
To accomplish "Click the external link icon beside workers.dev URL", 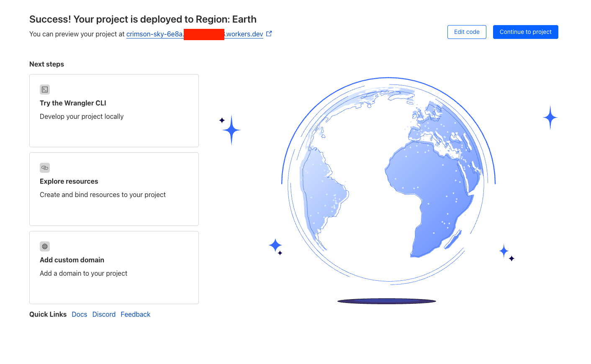I will pyautogui.click(x=269, y=34).
